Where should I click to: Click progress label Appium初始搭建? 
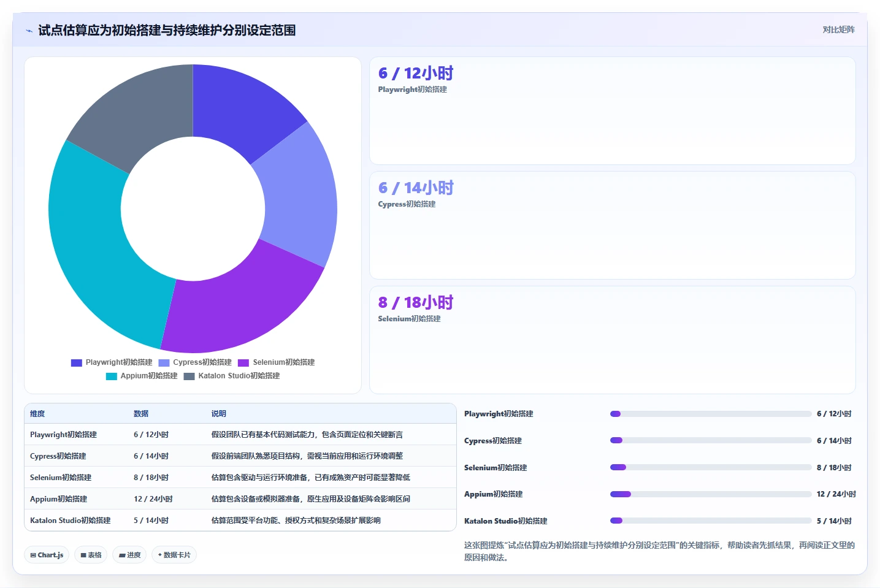click(x=494, y=494)
